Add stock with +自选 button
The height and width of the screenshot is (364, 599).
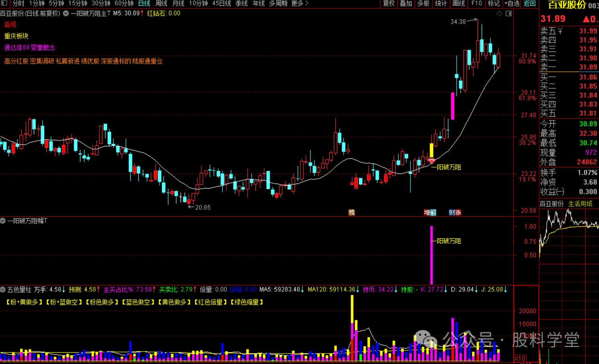[x=512, y=4]
